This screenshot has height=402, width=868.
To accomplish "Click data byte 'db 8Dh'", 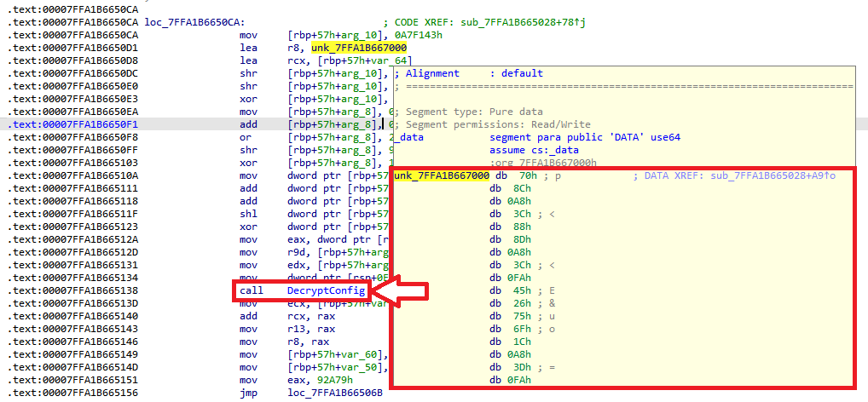I will [x=512, y=240].
